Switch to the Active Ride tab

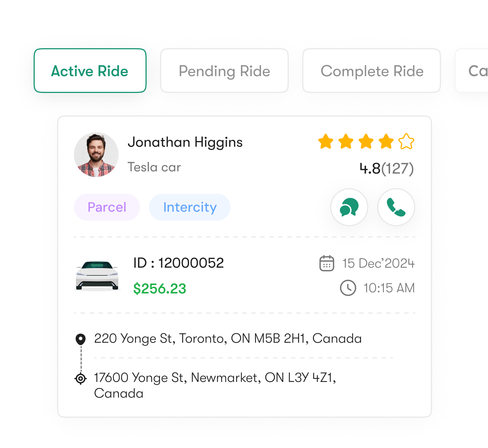90,71
